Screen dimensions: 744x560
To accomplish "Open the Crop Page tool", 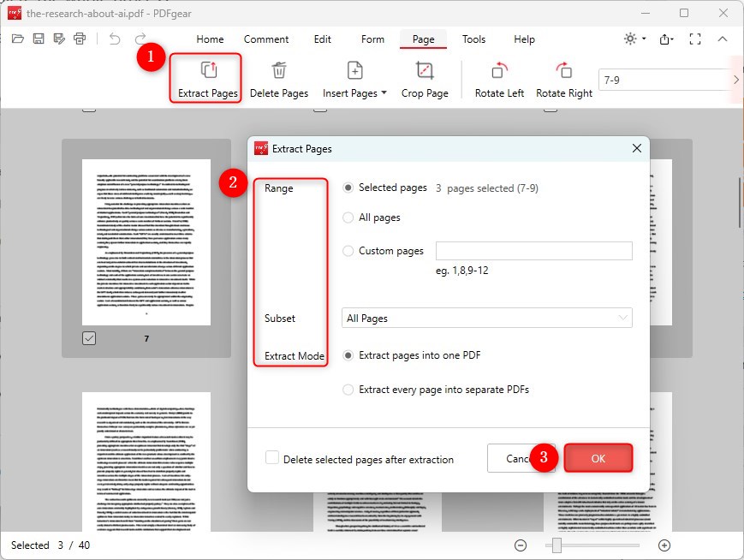I will pos(425,77).
